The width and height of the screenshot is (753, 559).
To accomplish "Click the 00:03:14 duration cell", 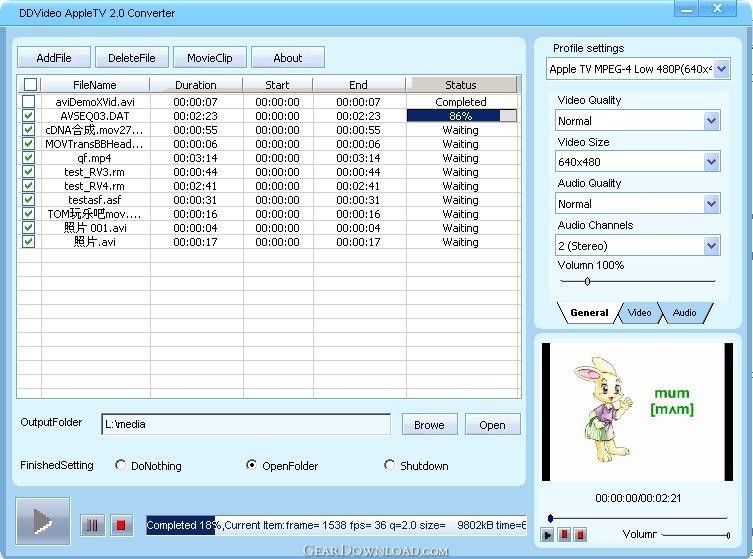I will click(x=195, y=158).
